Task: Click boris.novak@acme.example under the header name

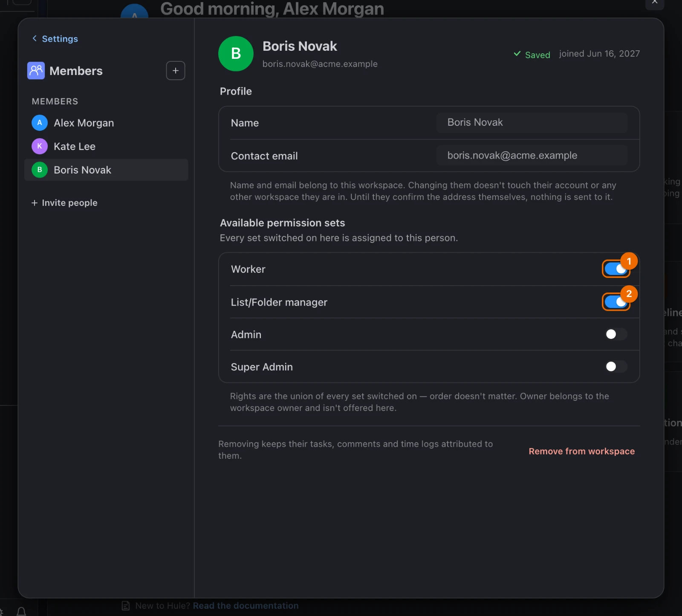Action: (320, 64)
